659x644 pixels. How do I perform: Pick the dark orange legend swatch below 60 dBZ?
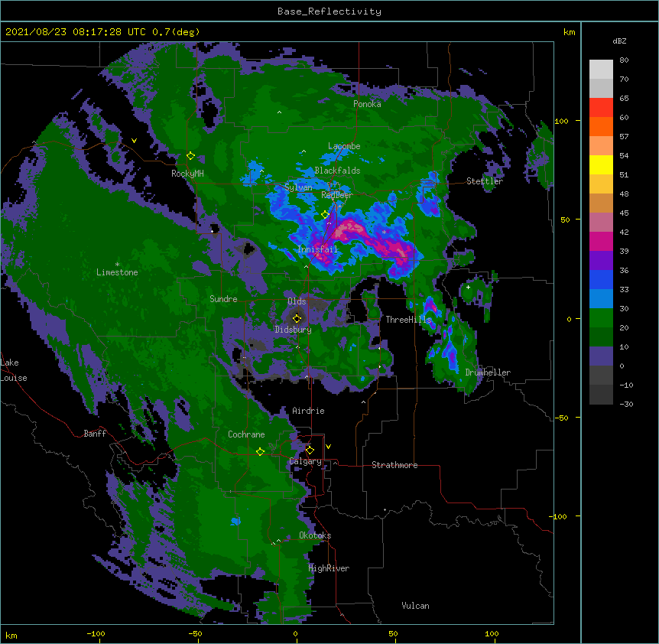coord(601,127)
